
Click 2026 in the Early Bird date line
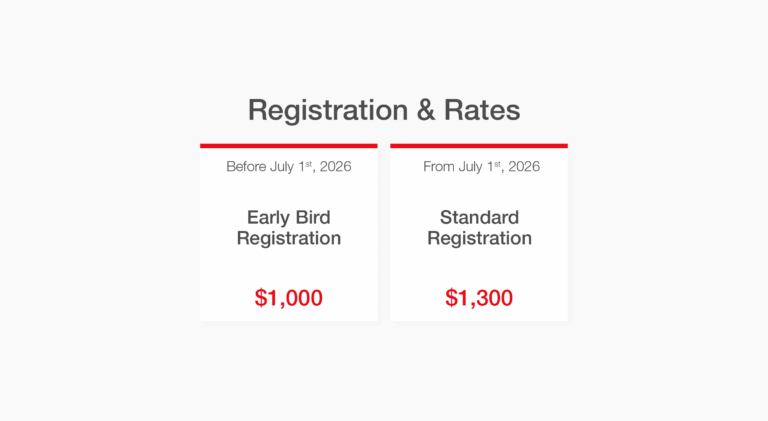(x=334, y=166)
